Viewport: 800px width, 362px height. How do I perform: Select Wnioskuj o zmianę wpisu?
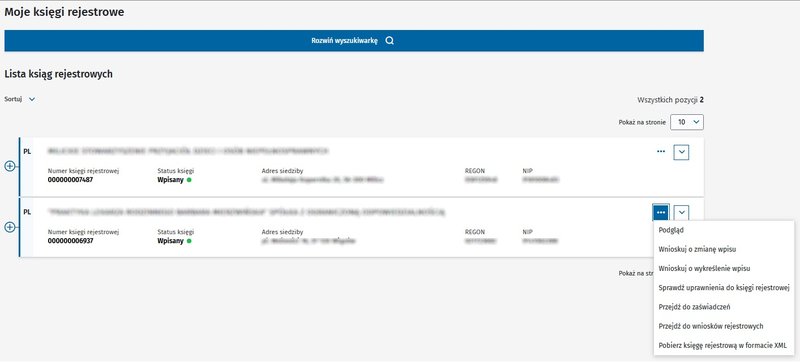[697, 249]
